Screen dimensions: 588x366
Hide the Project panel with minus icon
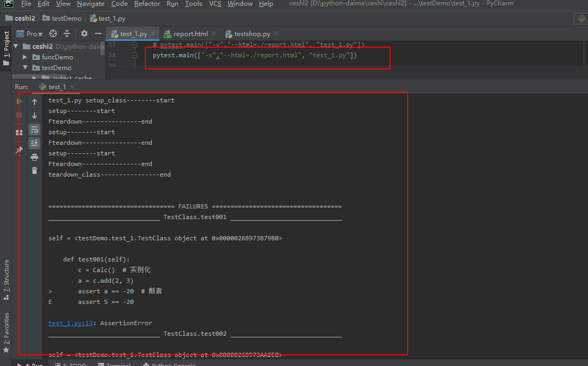pos(98,33)
